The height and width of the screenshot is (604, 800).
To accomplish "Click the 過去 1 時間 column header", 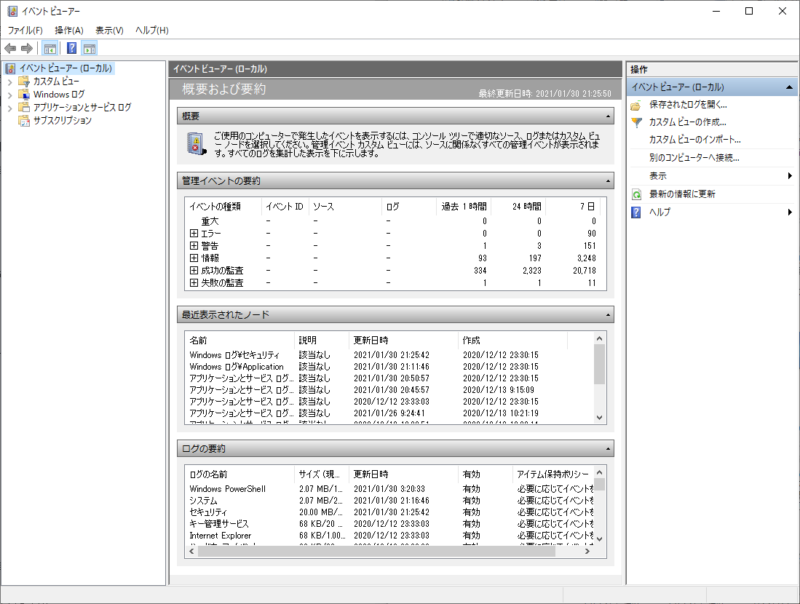I will tap(463, 207).
